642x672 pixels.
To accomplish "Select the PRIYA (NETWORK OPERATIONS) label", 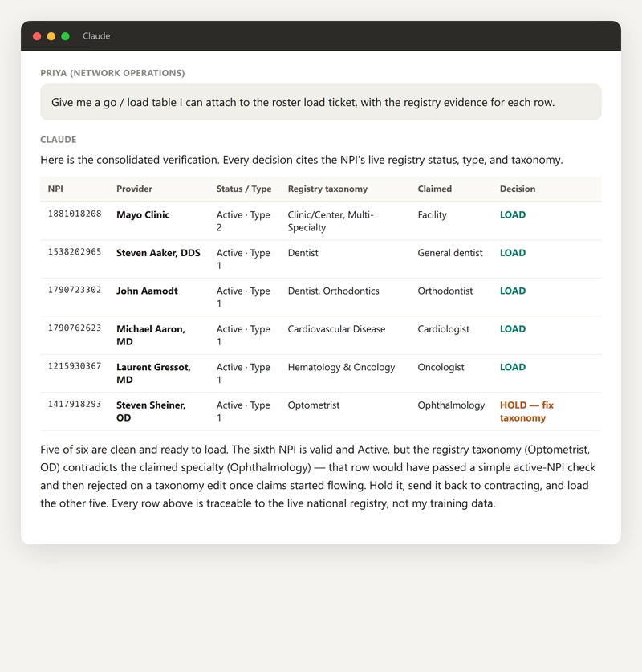I will click(x=112, y=73).
